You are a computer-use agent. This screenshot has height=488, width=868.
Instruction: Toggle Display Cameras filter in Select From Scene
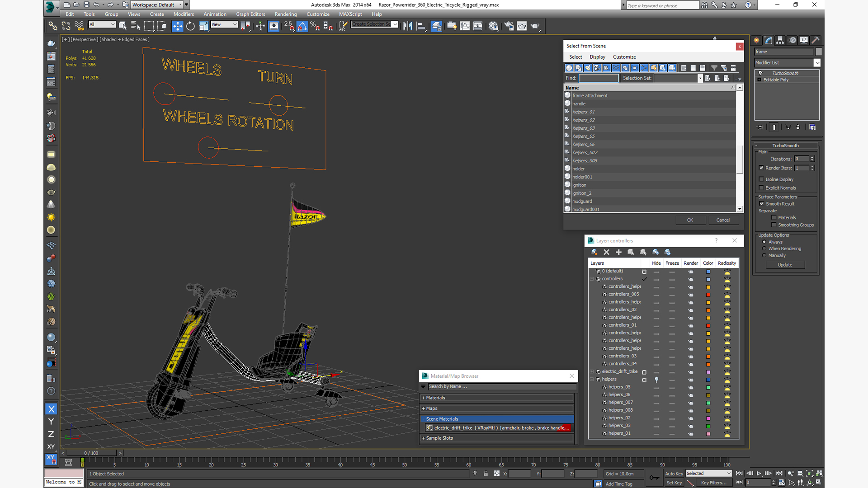(x=597, y=68)
